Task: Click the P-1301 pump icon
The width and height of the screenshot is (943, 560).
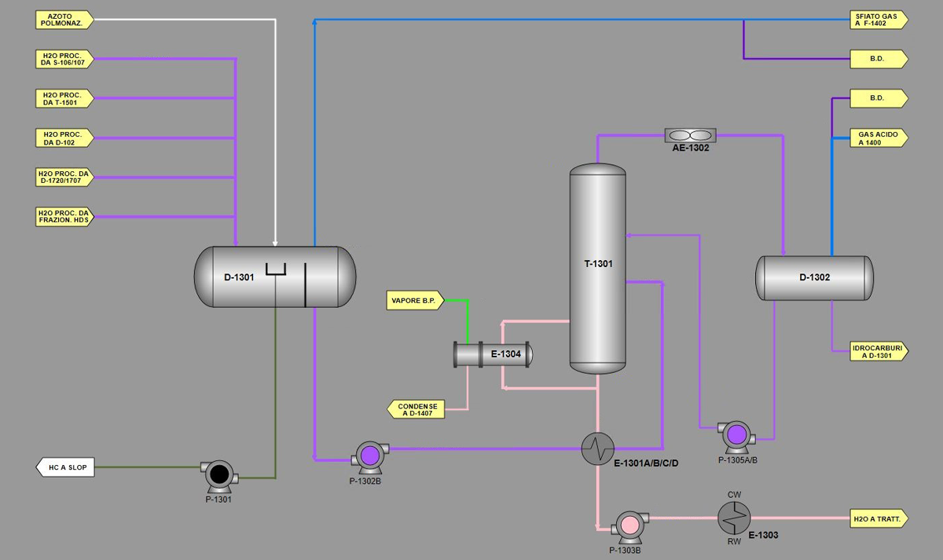Action: pyautogui.click(x=218, y=474)
